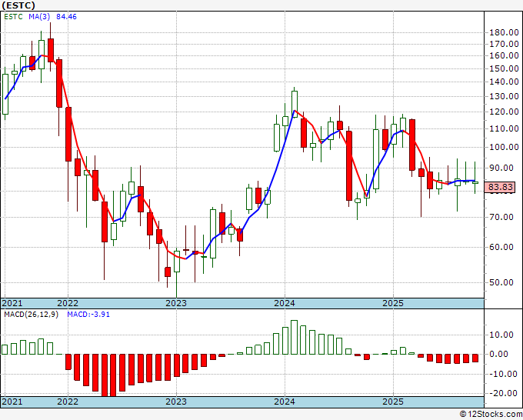Image resolution: width=523 pixels, height=420 pixels.
Task: Click the MACD:-3.91 value label
Action: (x=88, y=315)
